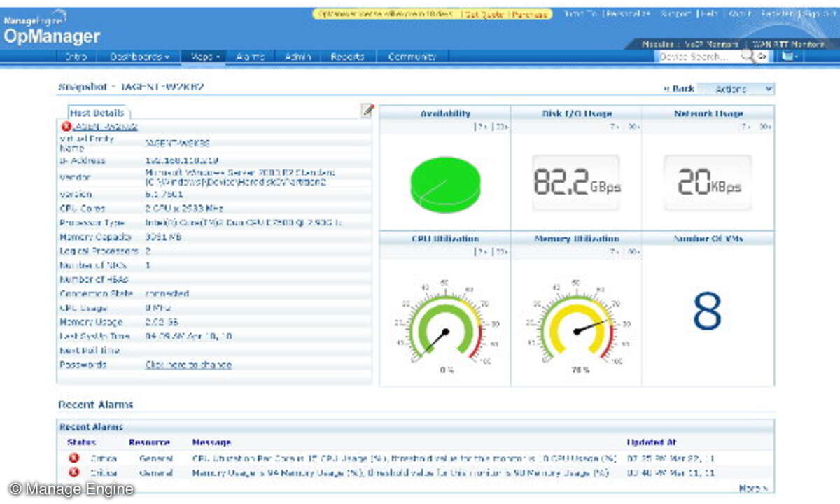Click the Get Quote link

[x=486, y=14]
